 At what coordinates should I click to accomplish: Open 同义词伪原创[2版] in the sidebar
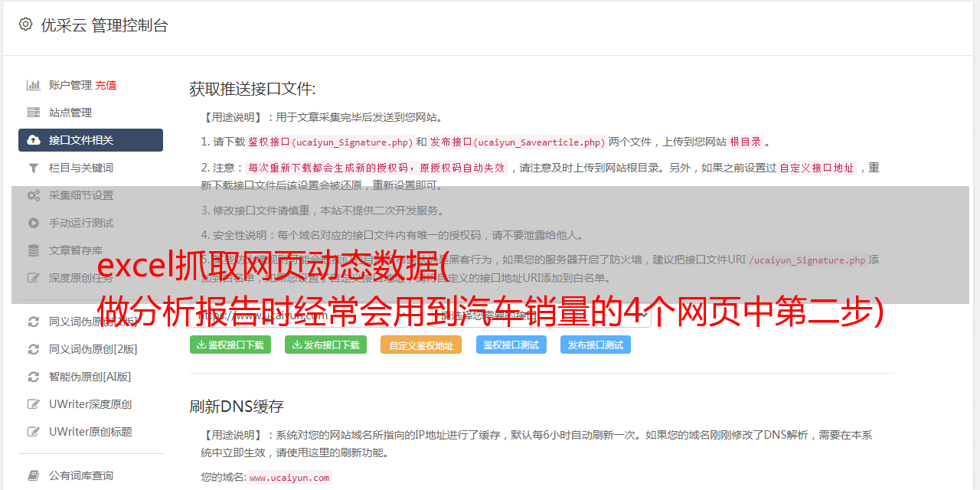point(93,349)
